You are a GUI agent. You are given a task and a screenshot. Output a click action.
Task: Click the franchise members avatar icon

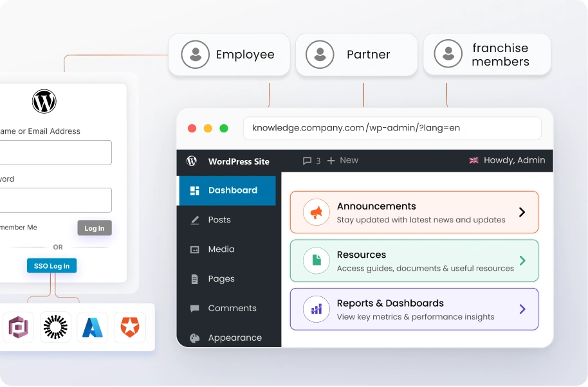pos(448,53)
